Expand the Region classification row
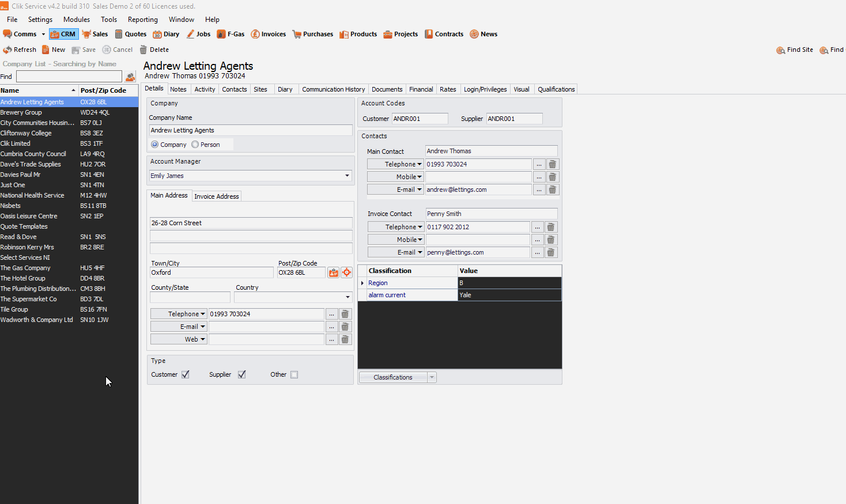This screenshot has width=846, height=504. coord(362,283)
